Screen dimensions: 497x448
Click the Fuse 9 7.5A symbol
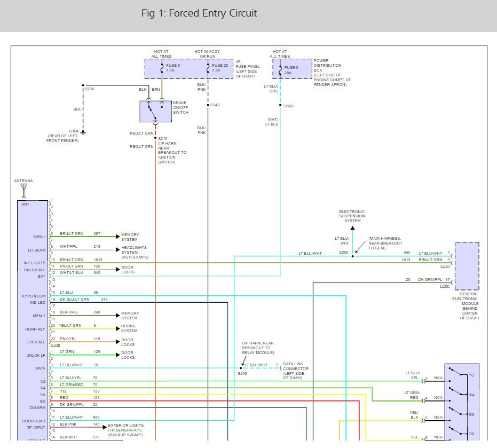click(x=162, y=68)
